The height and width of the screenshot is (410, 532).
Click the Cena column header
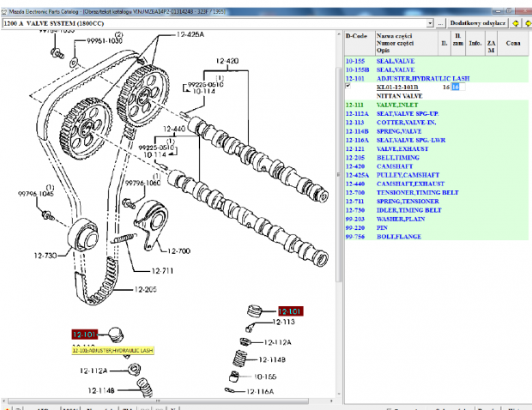coord(512,43)
